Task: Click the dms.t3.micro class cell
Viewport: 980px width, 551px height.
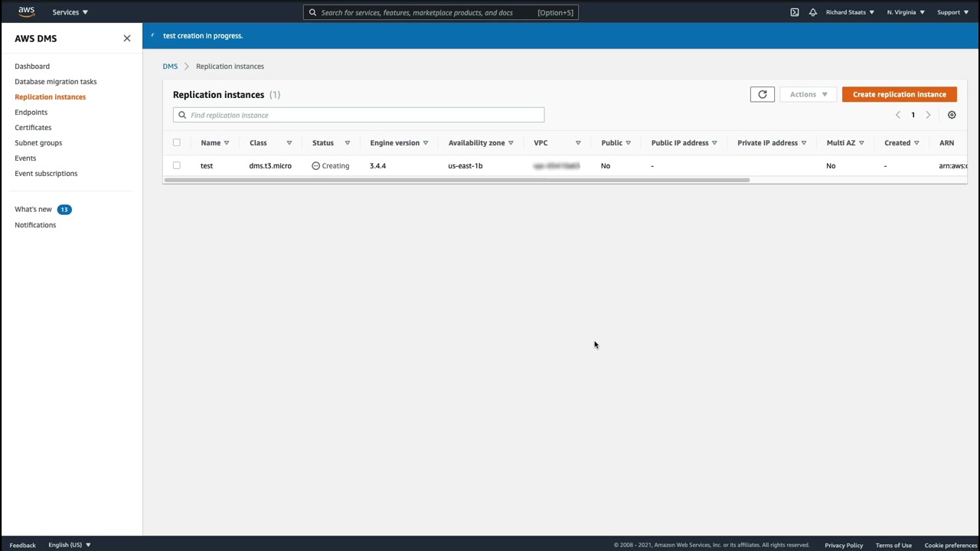Action: click(x=270, y=166)
